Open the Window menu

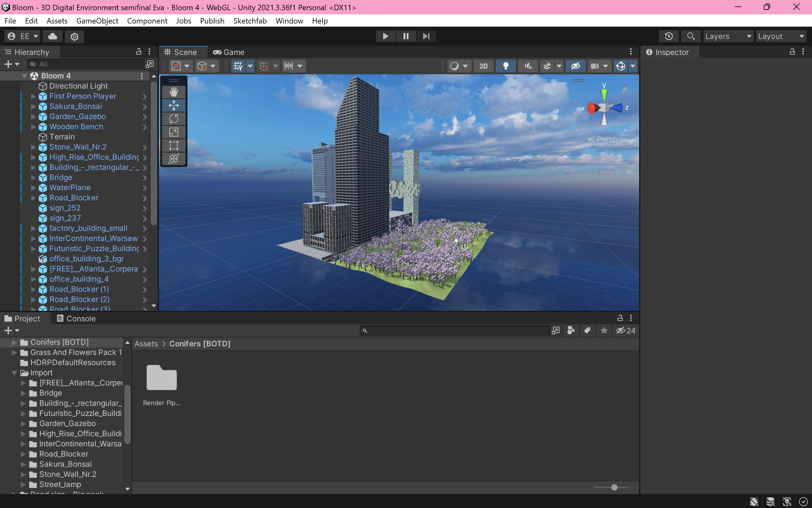pos(289,21)
